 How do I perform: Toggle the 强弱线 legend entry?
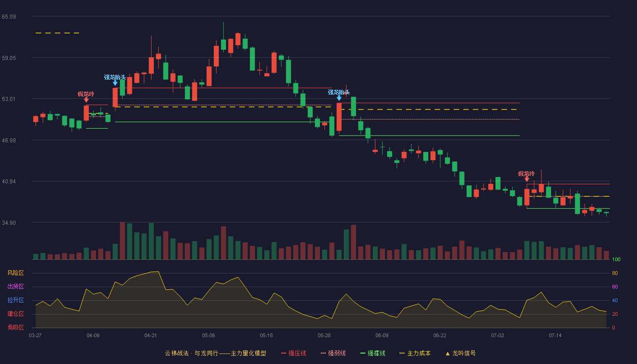pyautogui.click(x=333, y=353)
